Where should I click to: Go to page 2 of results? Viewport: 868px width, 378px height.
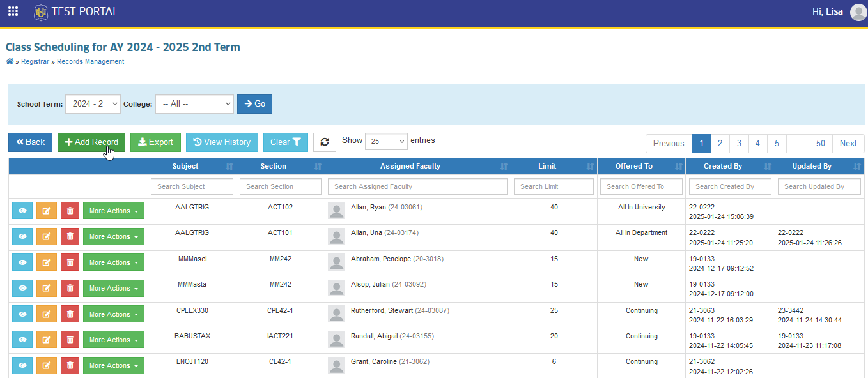pos(720,144)
